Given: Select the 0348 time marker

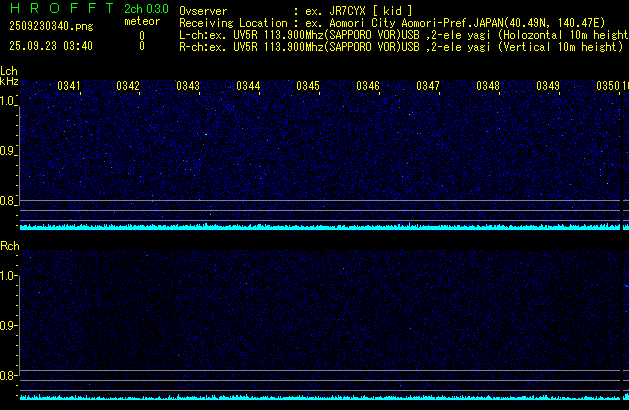Looking at the screenshot, I should pos(488,87).
